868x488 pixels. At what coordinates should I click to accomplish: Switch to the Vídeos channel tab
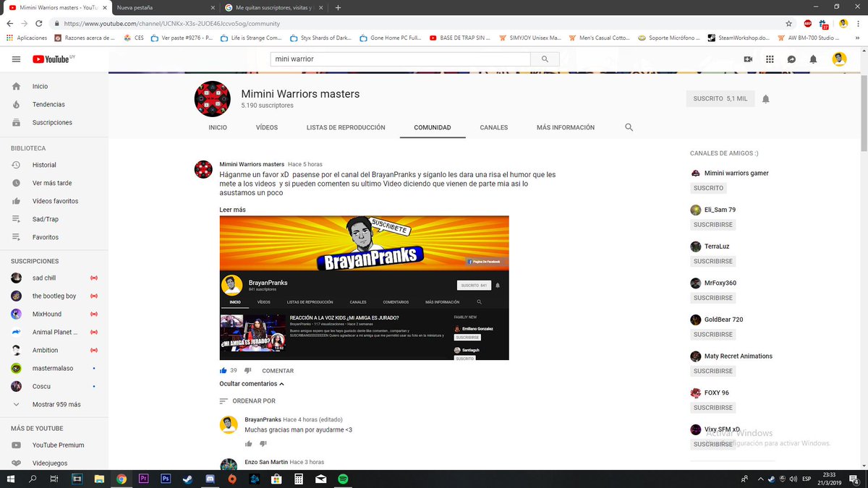pos(267,127)
